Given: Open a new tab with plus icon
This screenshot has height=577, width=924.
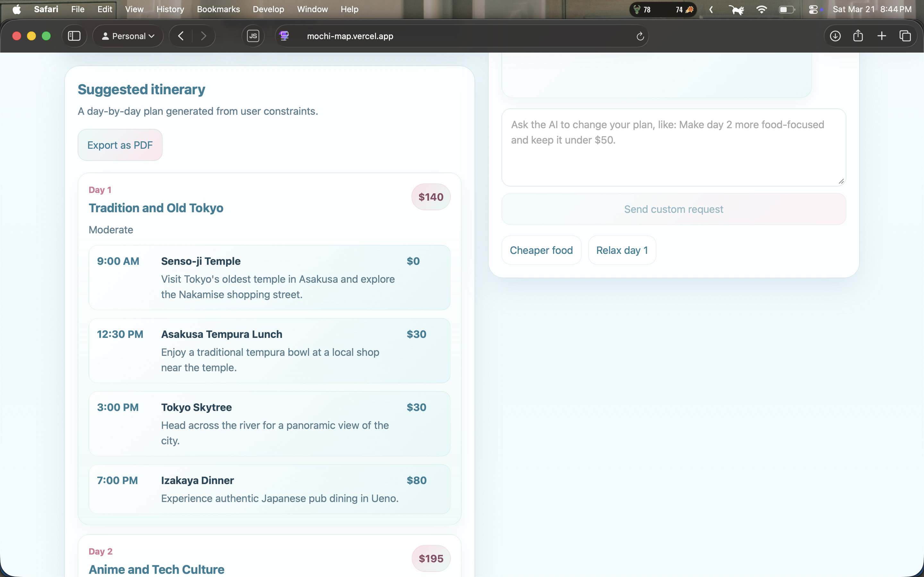Looking at the screenshot, I should point(882,36).
